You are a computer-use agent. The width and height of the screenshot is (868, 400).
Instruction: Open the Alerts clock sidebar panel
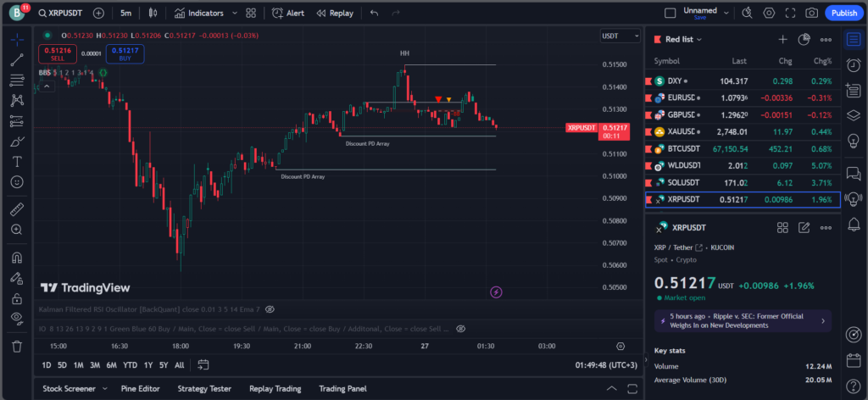coord(854,64)
